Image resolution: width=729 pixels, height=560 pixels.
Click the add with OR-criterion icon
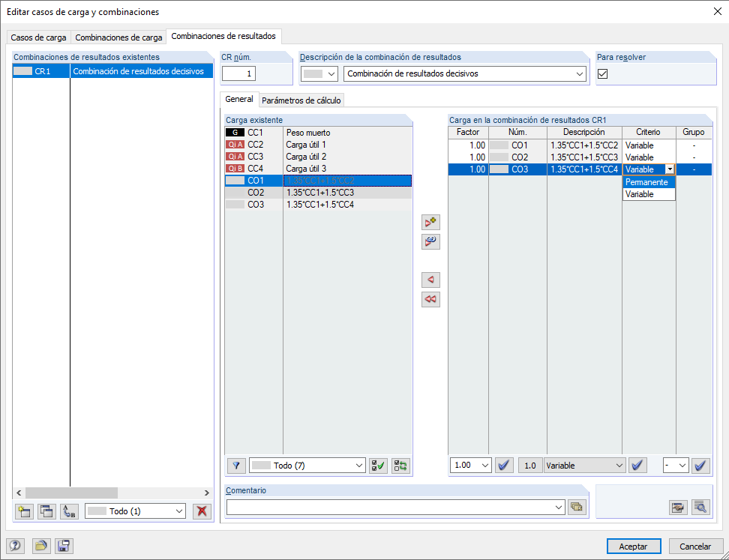(x=430, y=241)
